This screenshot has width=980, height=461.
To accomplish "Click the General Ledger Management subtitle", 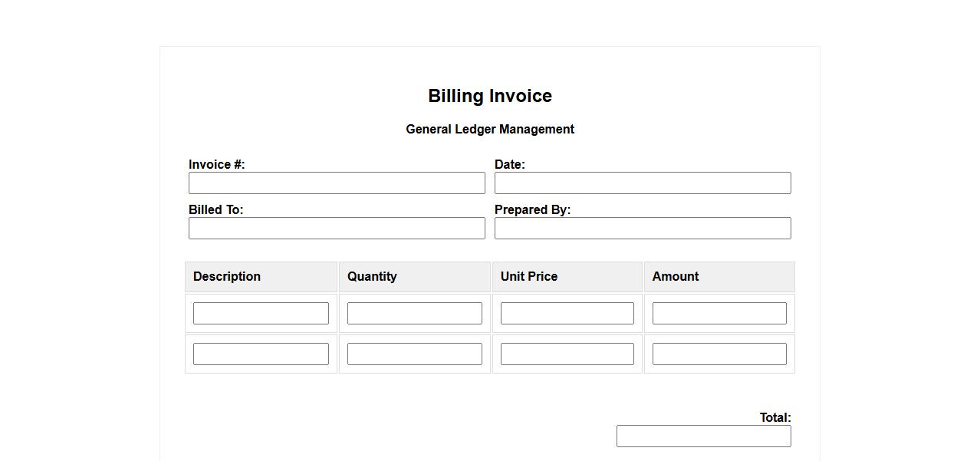I will (x=490, y=129).
